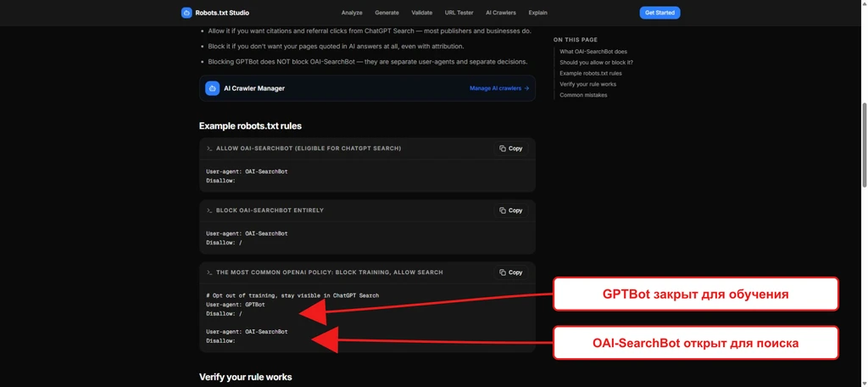Open AI Crawlers from the top menu
Viewport: 868px width, 387px height.
[500, 13]
